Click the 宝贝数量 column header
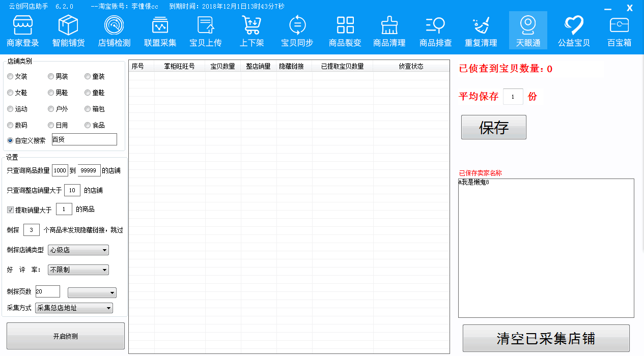Screen dimensions: 644x356 [x=223, y=66]
